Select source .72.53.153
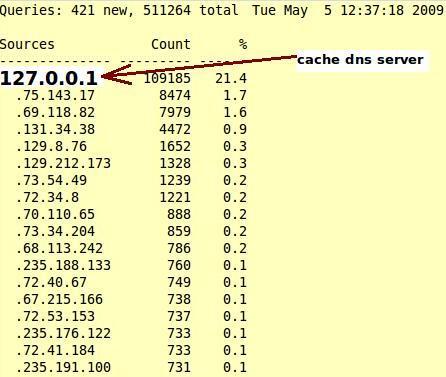 (55, 317)
